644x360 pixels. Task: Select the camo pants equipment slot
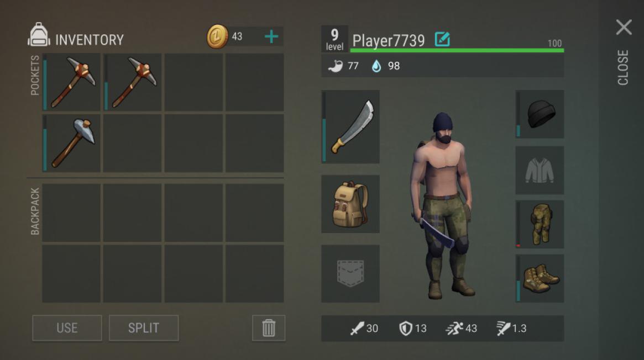(x=540, y=224)
